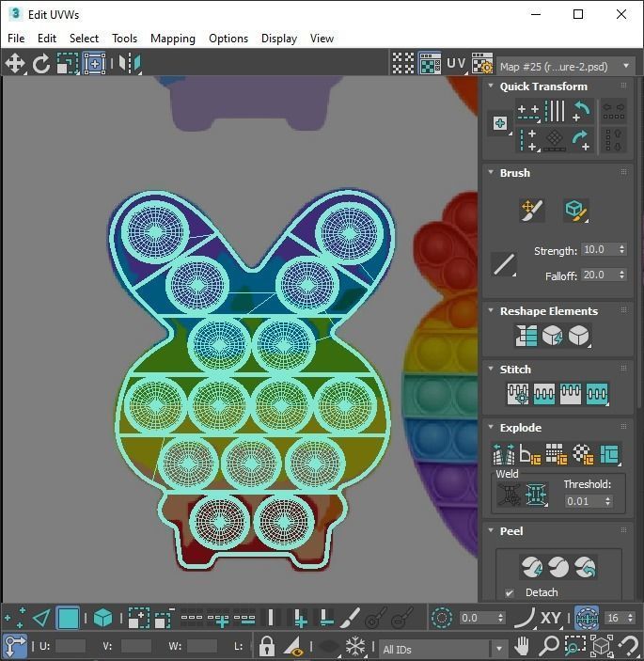The width and height of the screenshot is (644, 661).
Task: Click Zoom Extents icon
Action: (x=602, y=645)
